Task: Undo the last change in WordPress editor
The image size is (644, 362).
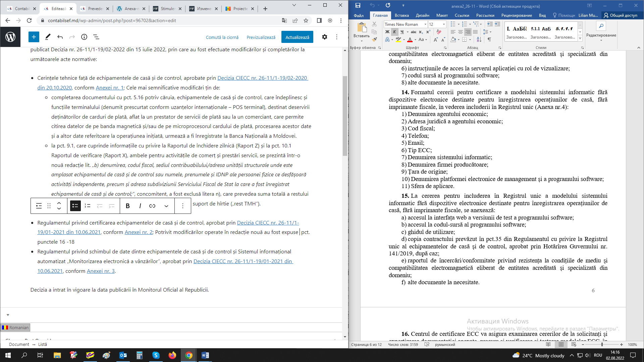Action: tap(60, 37)
